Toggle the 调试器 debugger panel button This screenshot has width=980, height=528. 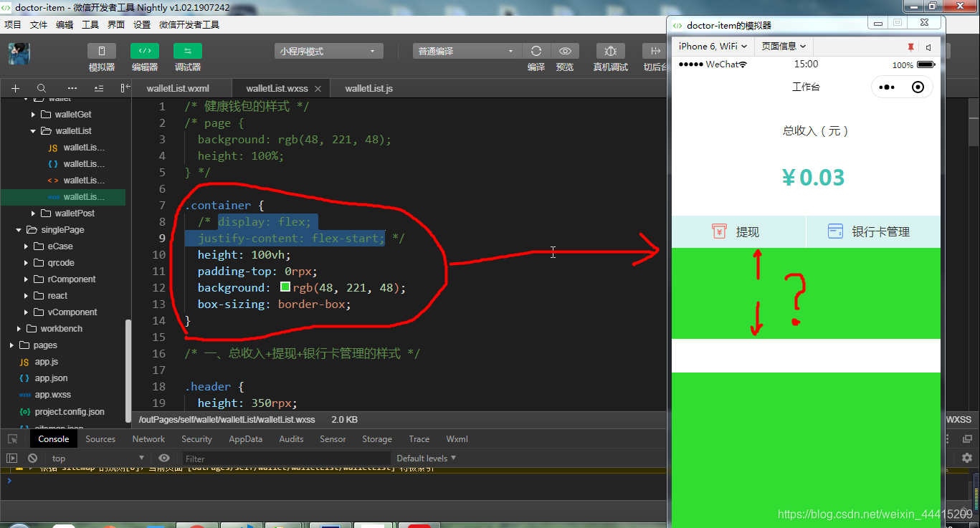point(188,51)
